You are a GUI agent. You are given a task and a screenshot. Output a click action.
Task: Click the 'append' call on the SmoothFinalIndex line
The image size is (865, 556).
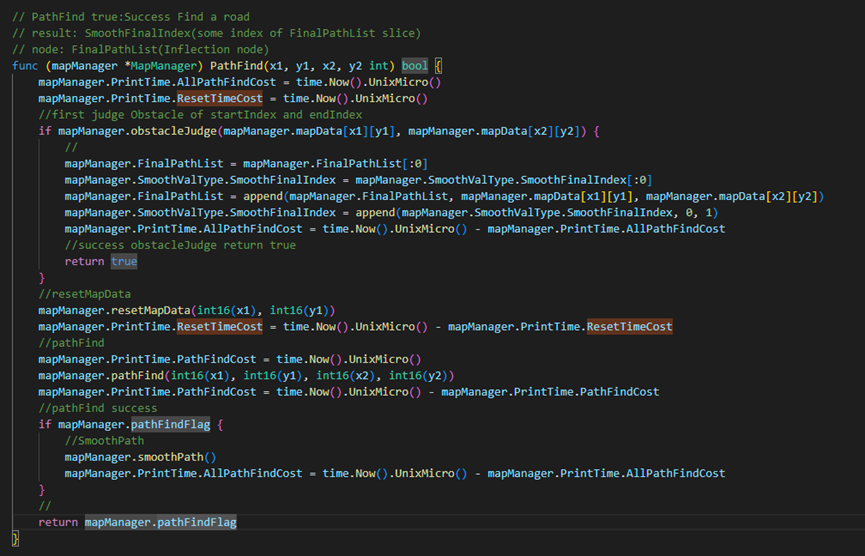coord(375,212)
